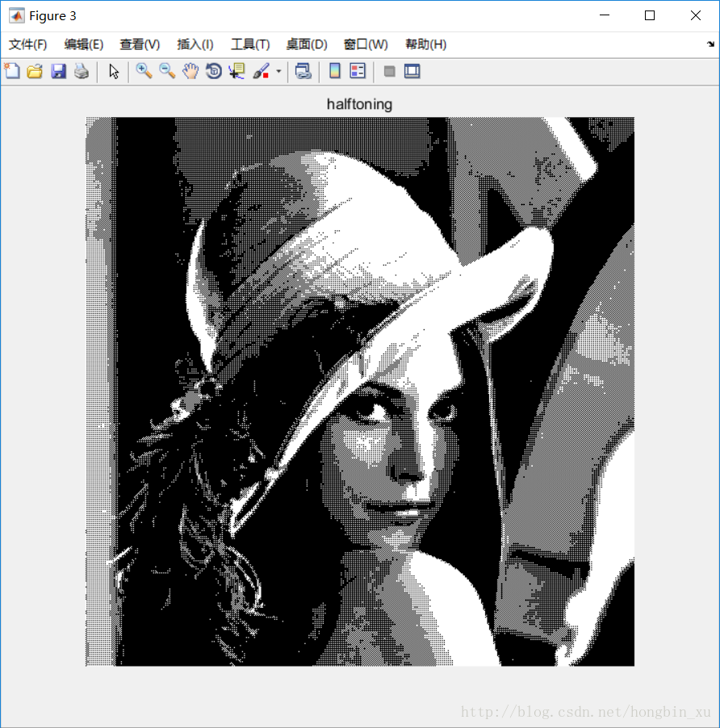Dock the figure using the corner arrow

[x=710, y=44]
